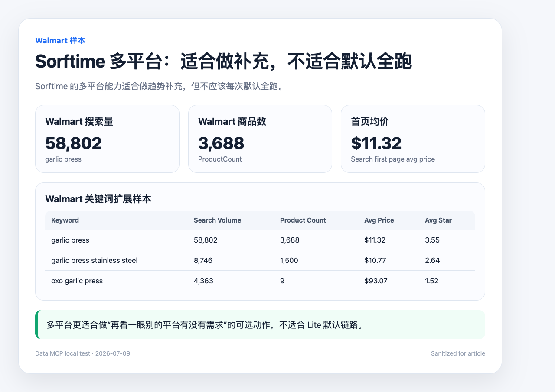Click the $10.77 avg price cell

[x=375, y=260]
